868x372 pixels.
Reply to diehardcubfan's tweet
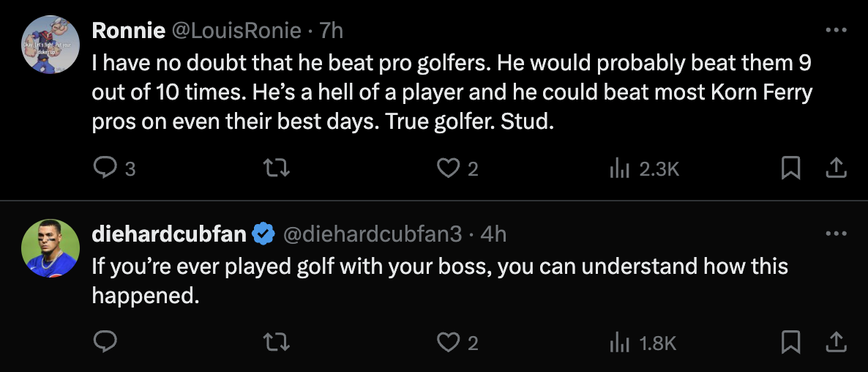(106, 342)
